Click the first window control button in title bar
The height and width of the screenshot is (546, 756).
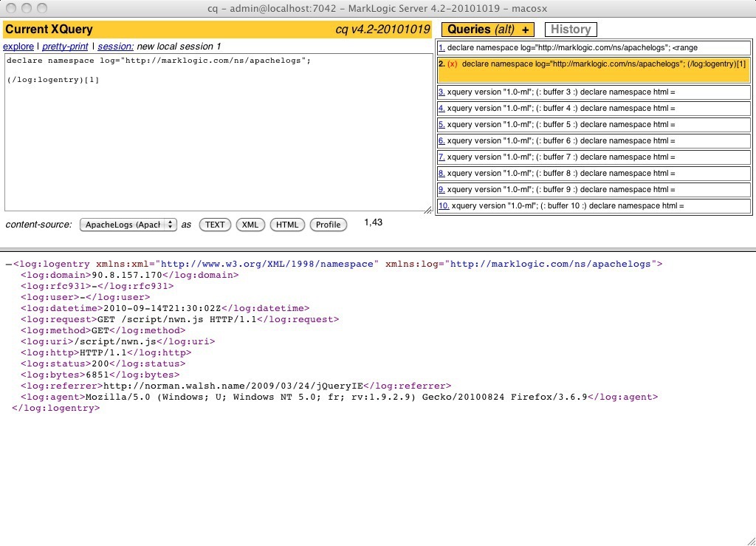[x=12, y=8]
